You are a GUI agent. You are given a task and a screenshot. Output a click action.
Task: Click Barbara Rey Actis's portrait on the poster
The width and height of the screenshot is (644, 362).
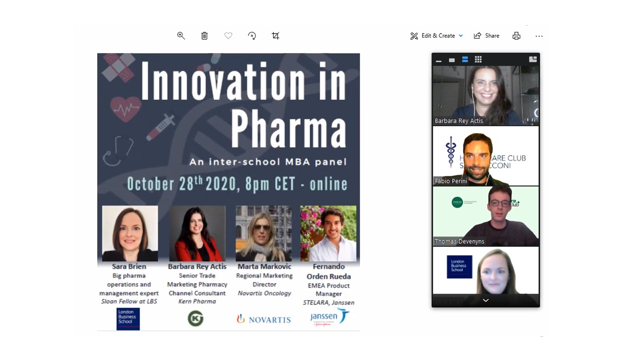click(197, 233)
